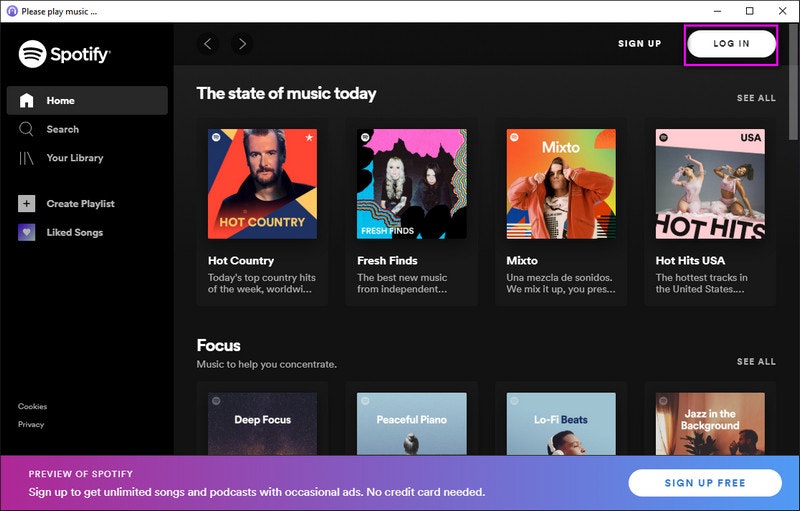Screen dimensions: 800x511
Task: Maximize the Spotify window
Action: pos(749,11)
